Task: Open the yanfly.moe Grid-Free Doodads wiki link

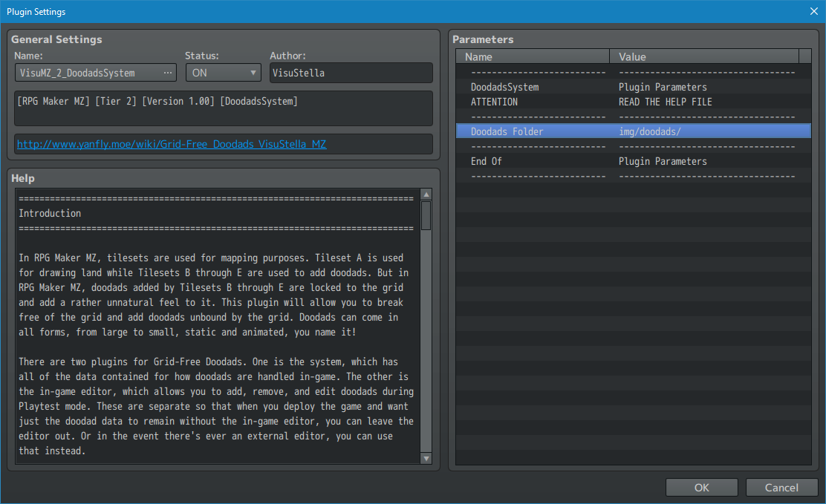Action: [172, 144]
